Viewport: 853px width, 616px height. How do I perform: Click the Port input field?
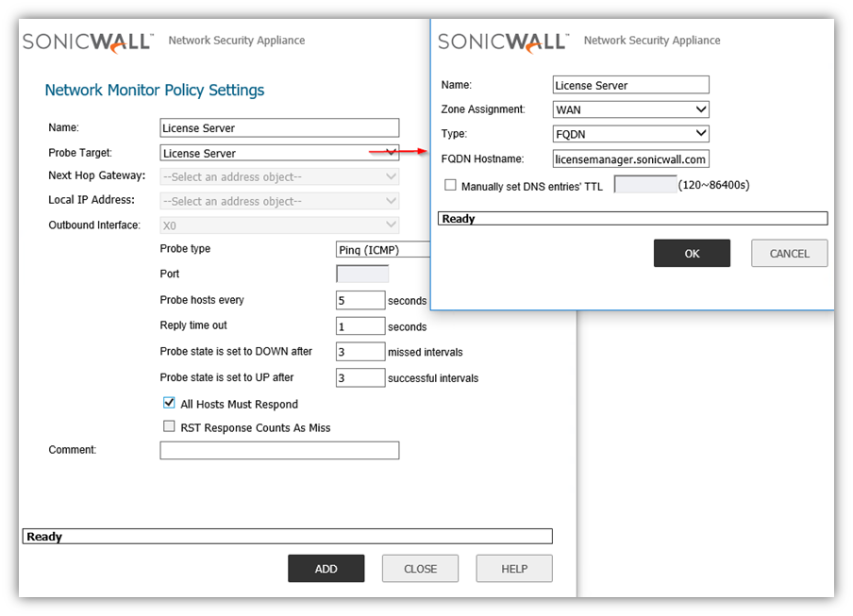(x=362, y=274)
